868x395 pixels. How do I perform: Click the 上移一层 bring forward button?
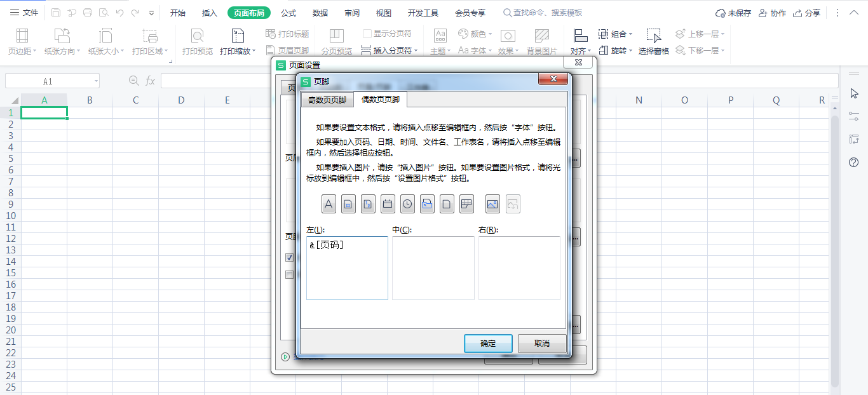click(700, 34)
